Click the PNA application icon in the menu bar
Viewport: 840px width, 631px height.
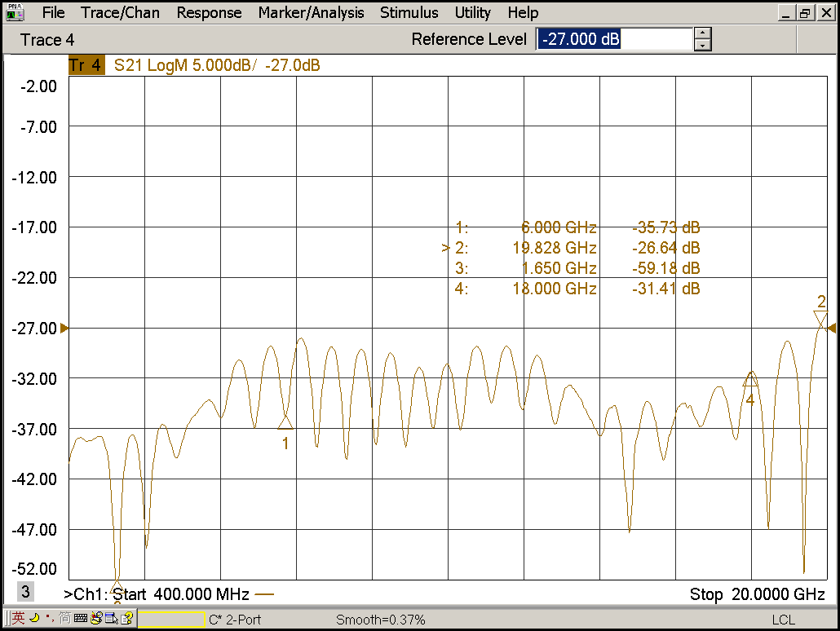(15, 12)
